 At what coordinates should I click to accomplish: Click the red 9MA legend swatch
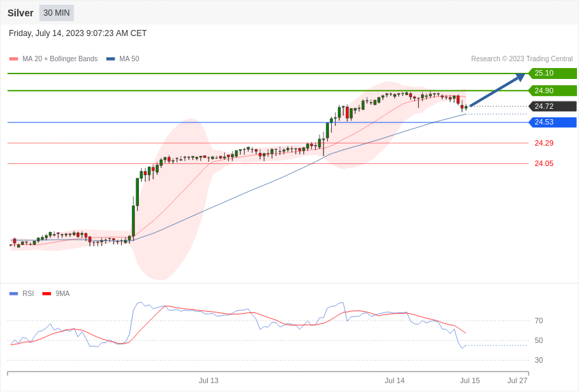point(46,293)
